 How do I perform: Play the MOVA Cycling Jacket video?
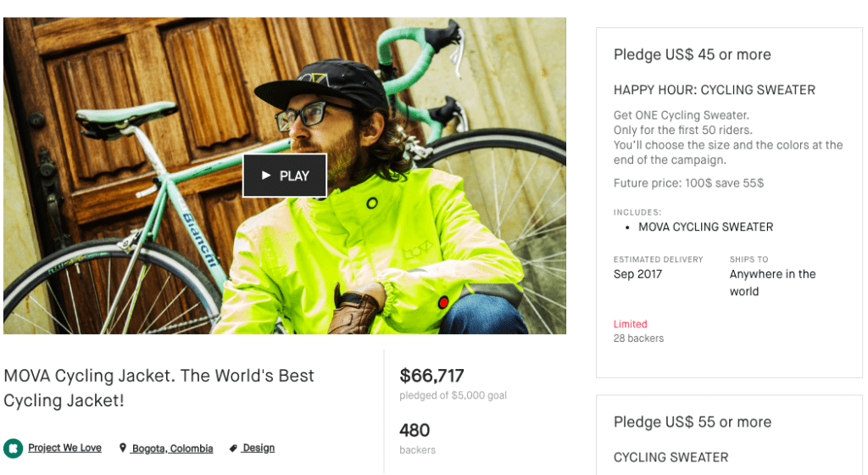point(285,176)
